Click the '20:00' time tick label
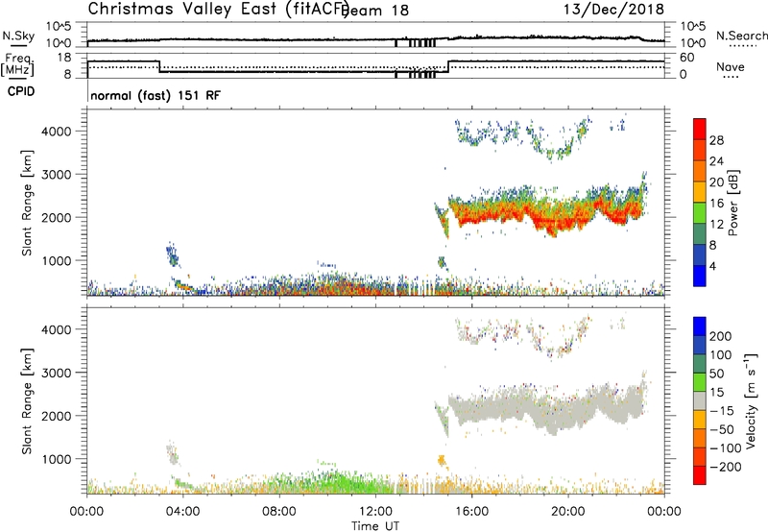 tap(568, 512)
